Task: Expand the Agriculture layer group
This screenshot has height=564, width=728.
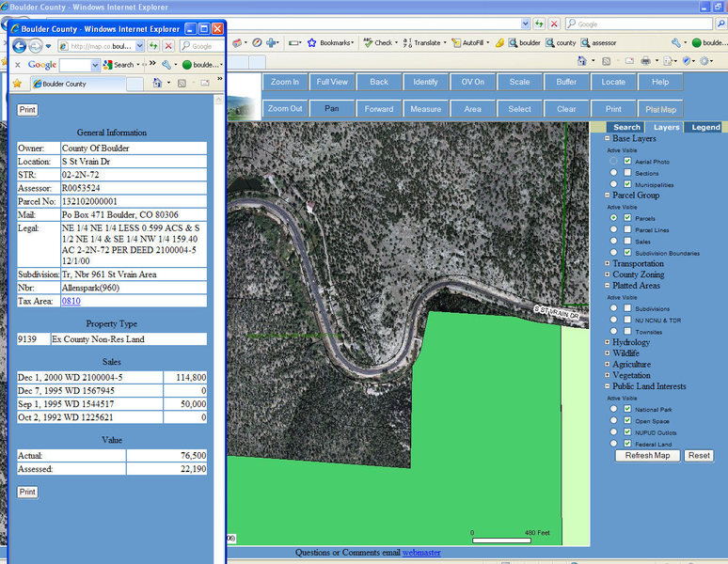Action: [x=608, y=364]
